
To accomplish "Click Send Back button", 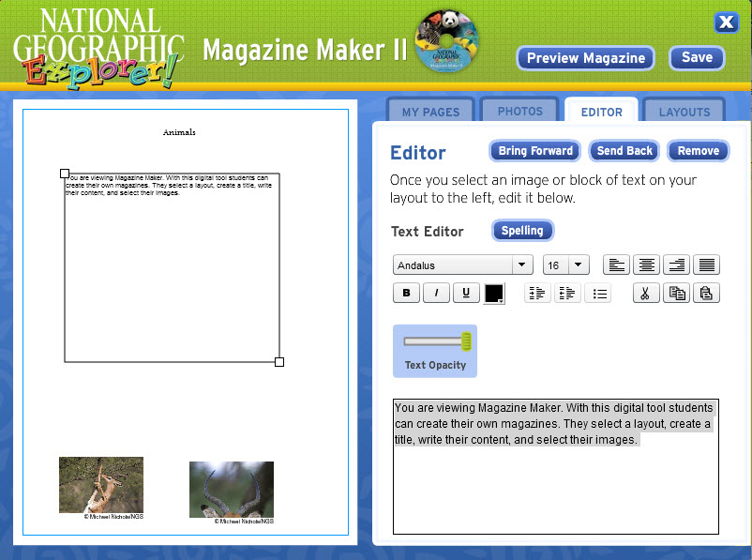I will (x=624, y=151).
